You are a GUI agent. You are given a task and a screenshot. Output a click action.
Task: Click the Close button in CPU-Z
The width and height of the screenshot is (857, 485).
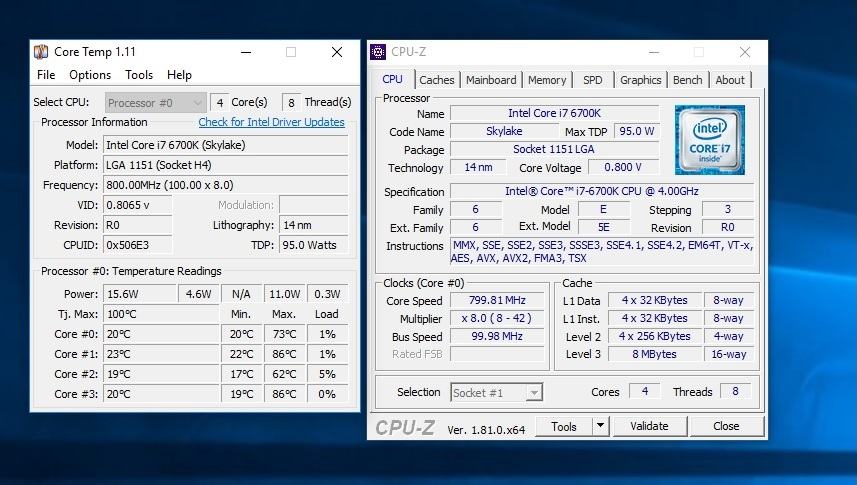[x=726, y=426]
